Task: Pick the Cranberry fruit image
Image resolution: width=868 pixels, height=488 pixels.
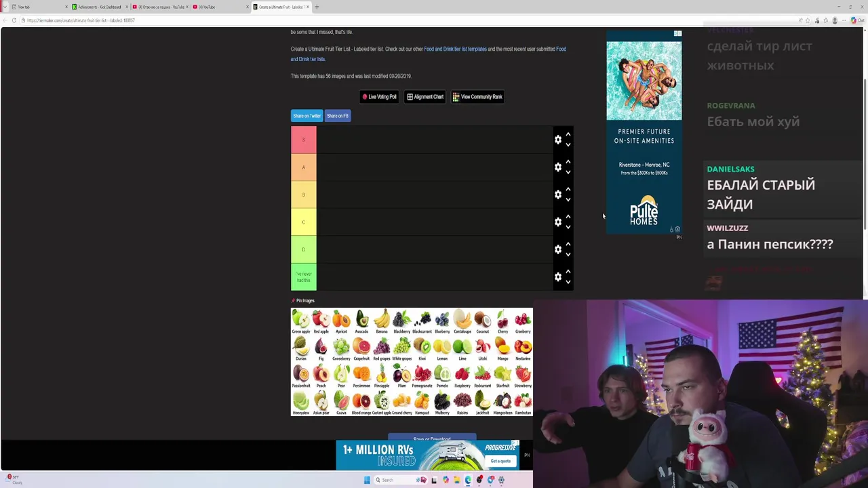Action: pos(523,322)
